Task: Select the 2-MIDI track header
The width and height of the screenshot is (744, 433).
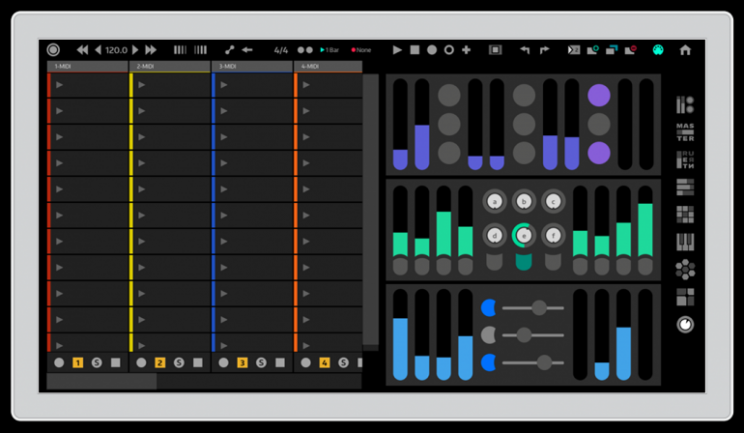Action: click(x=170, y=66)
